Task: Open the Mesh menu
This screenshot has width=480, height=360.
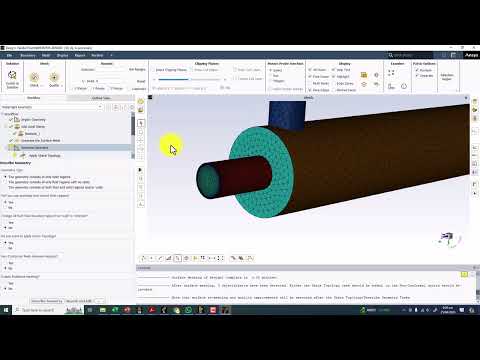Action: click(46, 55)
